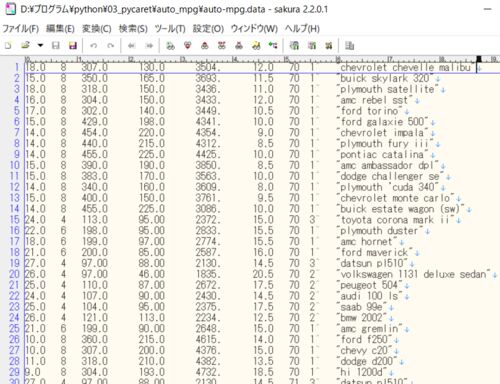The image size is (500, 384).
Task: Click the text "ford maverick"
Action: 374,252
